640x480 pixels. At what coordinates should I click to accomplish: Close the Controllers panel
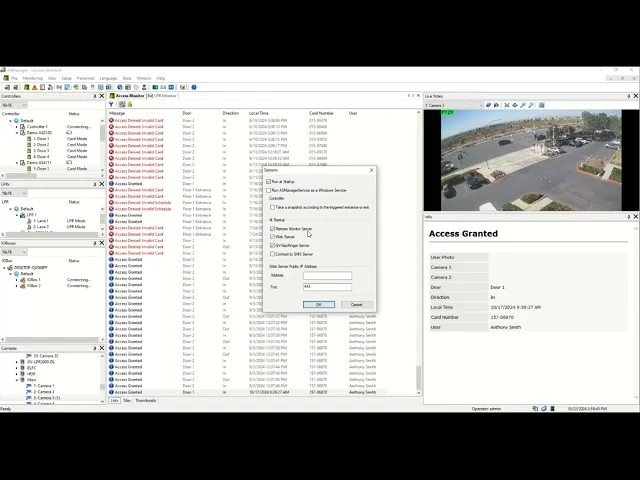point(102,96)
